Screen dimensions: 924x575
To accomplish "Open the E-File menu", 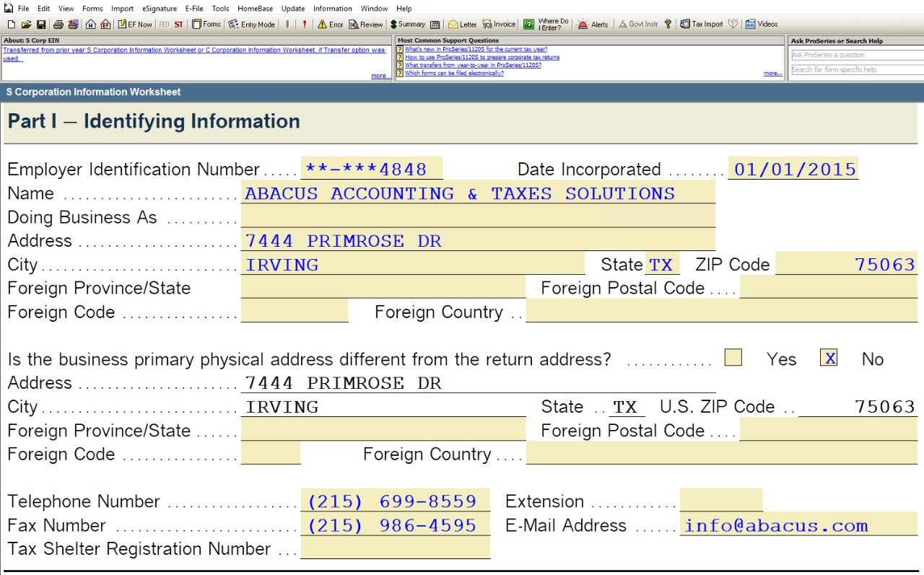I will click(193, 9).
